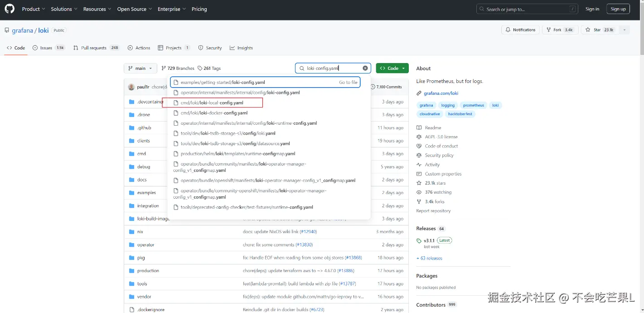Open the .devcontainer folder icon
The width and height of the screenshot is (644, 313).
click(x=132, y=102)
